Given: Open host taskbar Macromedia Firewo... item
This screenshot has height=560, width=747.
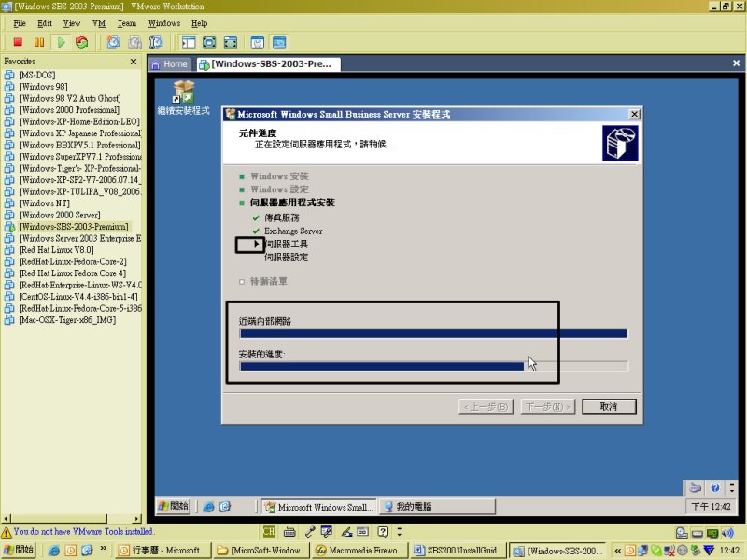Looking at the screenshot, I should tap(359, 551).
